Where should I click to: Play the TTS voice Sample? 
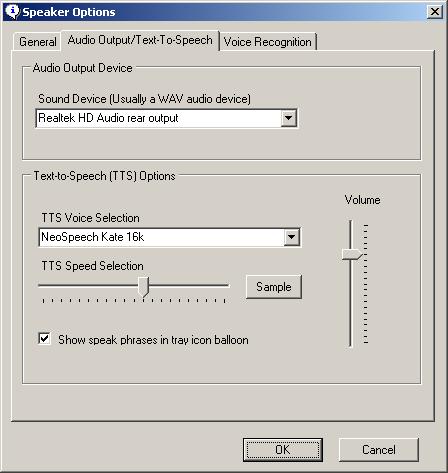click(274, 287)
